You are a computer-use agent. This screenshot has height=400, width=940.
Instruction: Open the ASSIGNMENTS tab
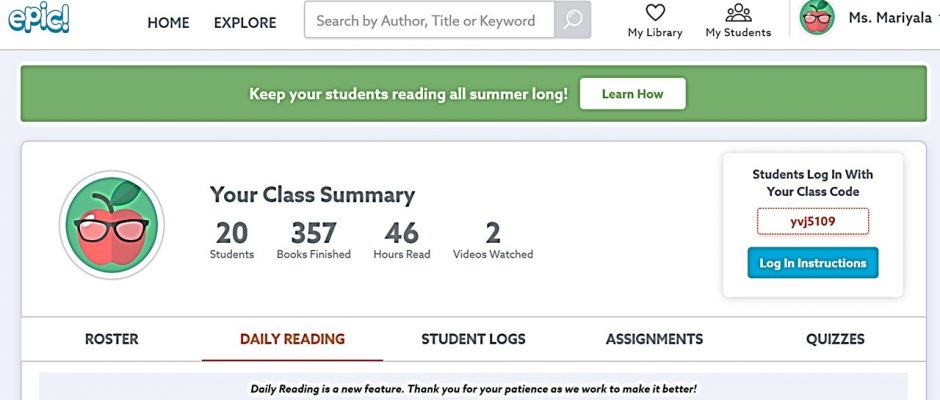click(x=654, y=339)
